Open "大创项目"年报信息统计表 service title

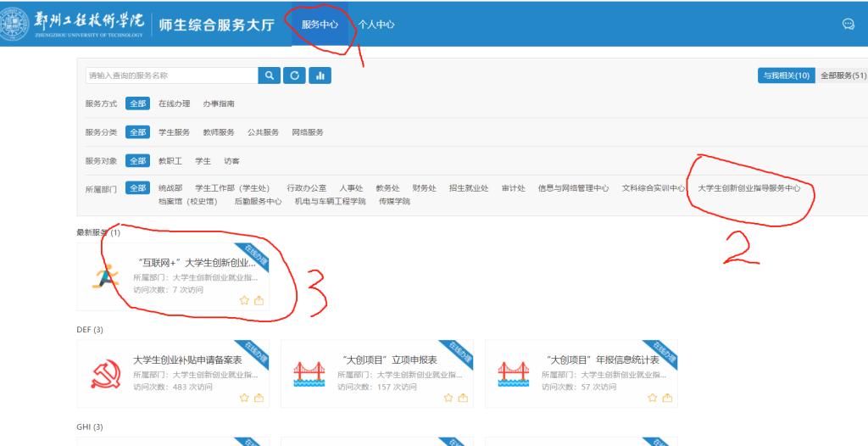click(601, 360)
